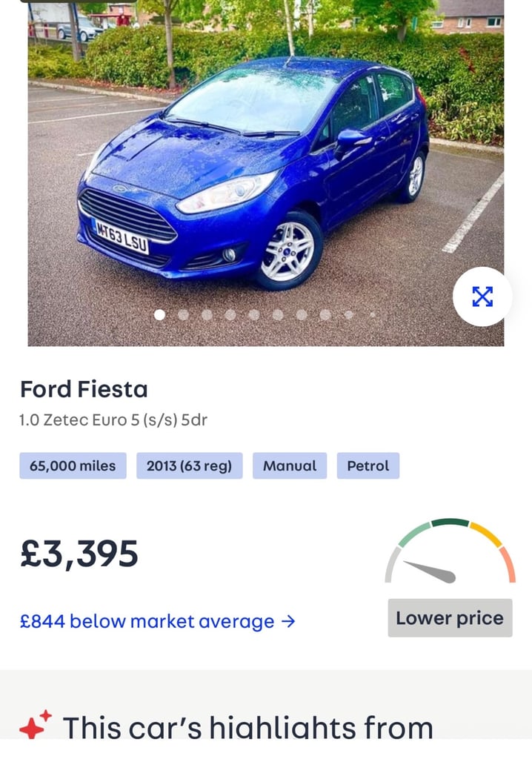Click the Ford Fiesta listing title
The height and width of the screenshot is (759, 532).
click(x=84, y=389)
